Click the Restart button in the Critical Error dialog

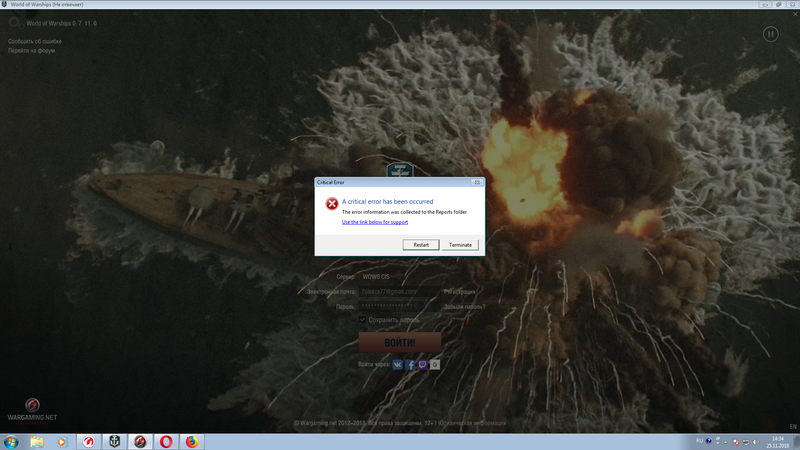coord(421,245)
